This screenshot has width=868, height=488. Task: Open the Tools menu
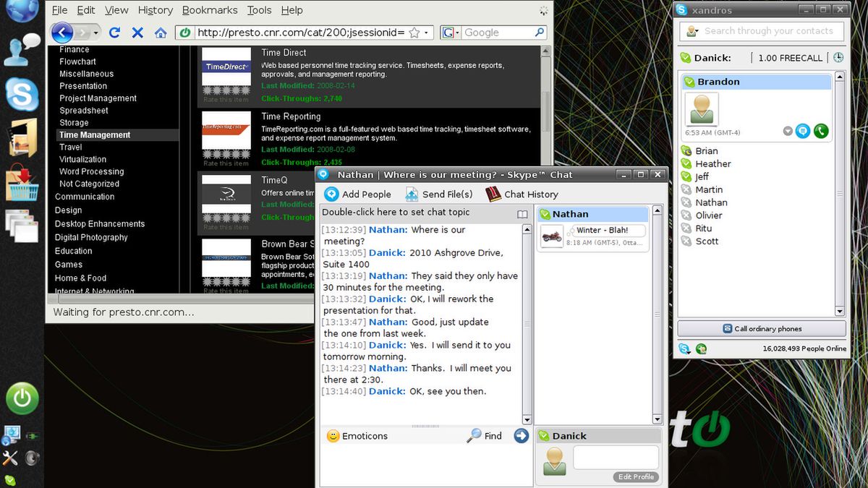[259, 10]
